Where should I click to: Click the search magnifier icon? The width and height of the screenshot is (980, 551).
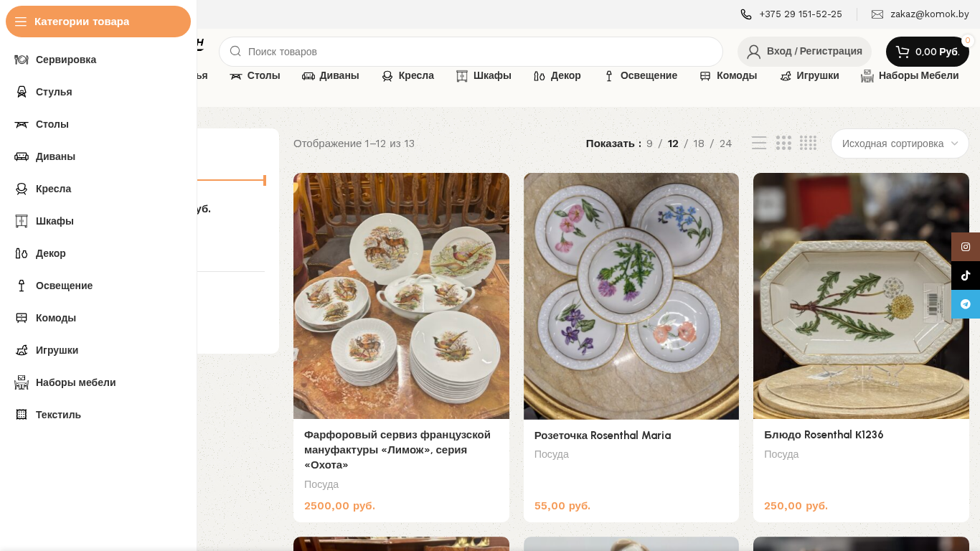(x=235, y=52)
